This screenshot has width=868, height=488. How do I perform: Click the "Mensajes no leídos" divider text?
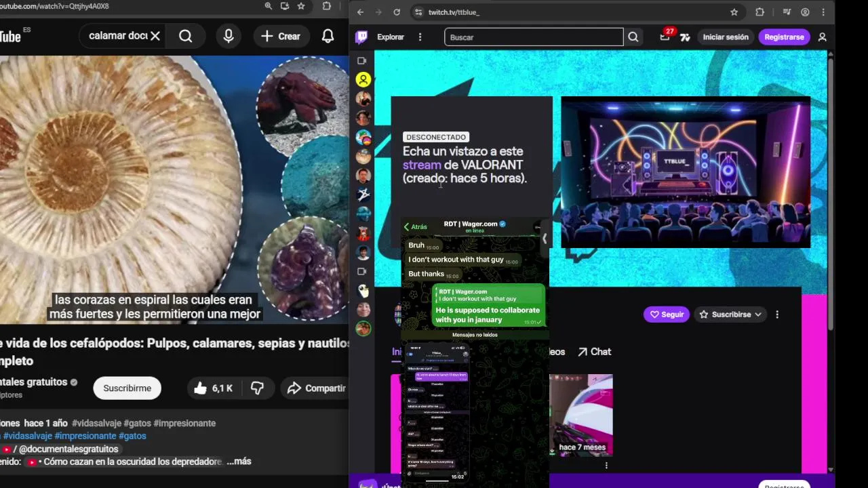475,335
